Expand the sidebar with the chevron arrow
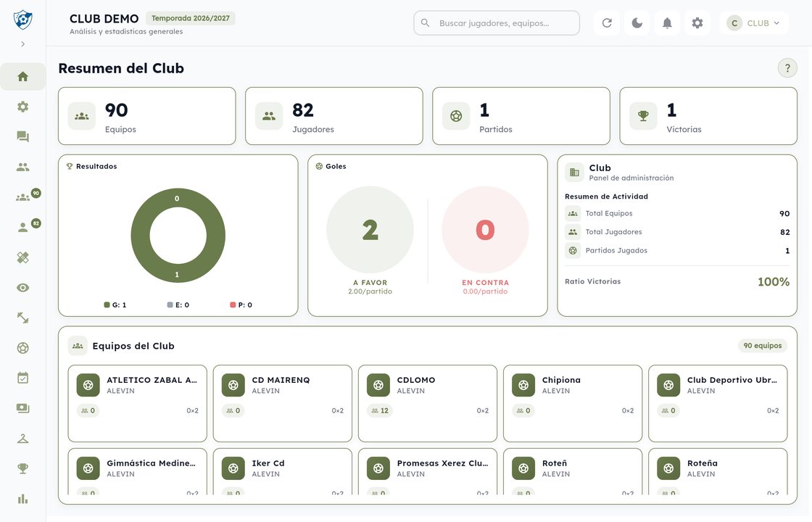812x522 pixels. tap(22, 44)
